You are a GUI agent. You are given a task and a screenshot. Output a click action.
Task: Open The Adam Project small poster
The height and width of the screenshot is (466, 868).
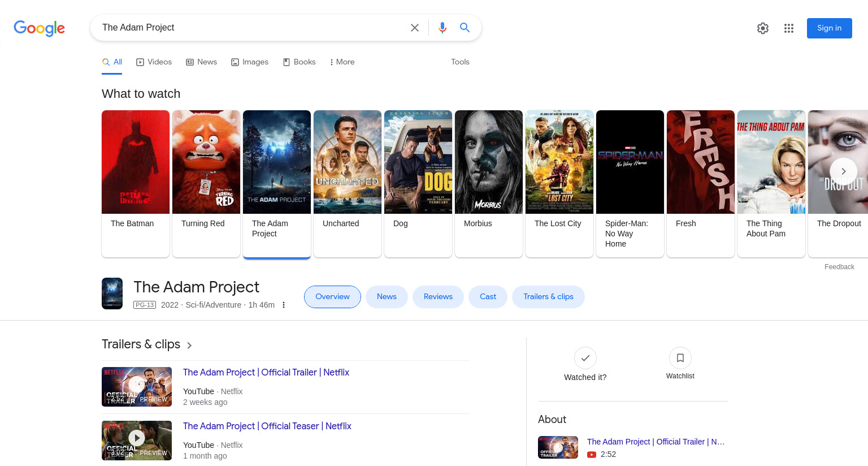(112, 294)
